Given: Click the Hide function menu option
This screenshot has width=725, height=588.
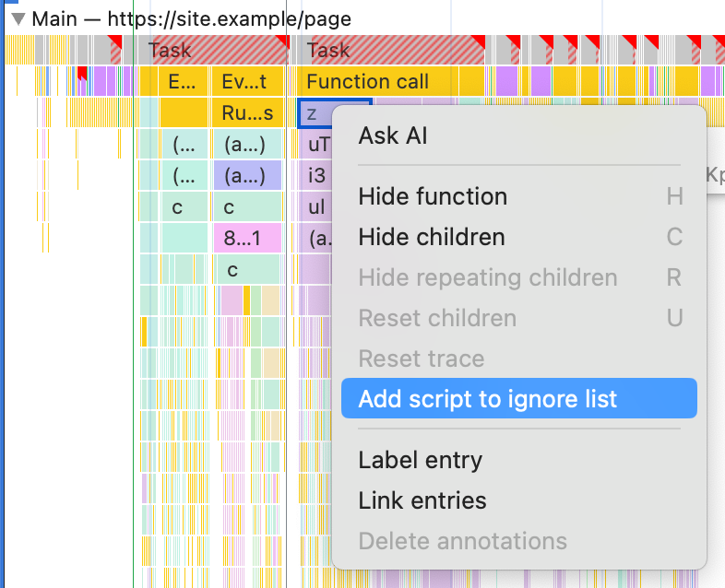Looking at the screenshot, I should coord(433,196).
